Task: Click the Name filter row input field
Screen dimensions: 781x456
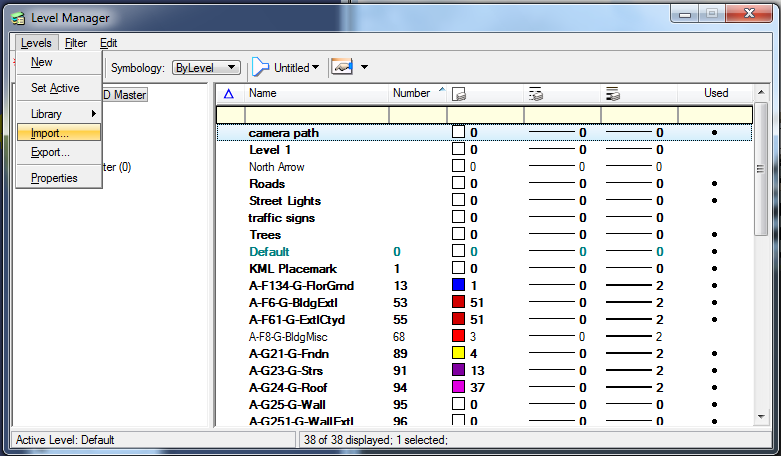Action: pyautogui.click(x=316, y=115)
